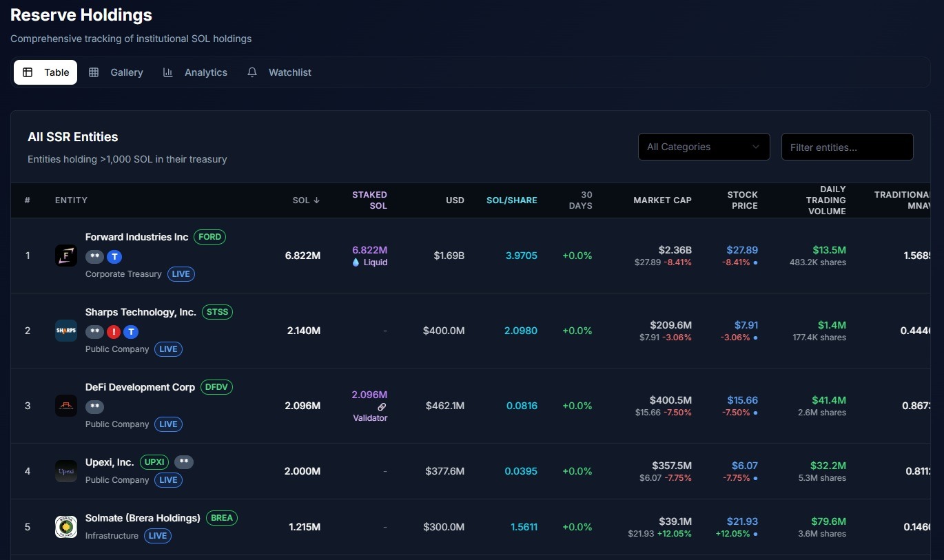Click the red warning badge for Sharps Technology
The width and height of the screenshot is (944, 560).
tap(114, 332)
